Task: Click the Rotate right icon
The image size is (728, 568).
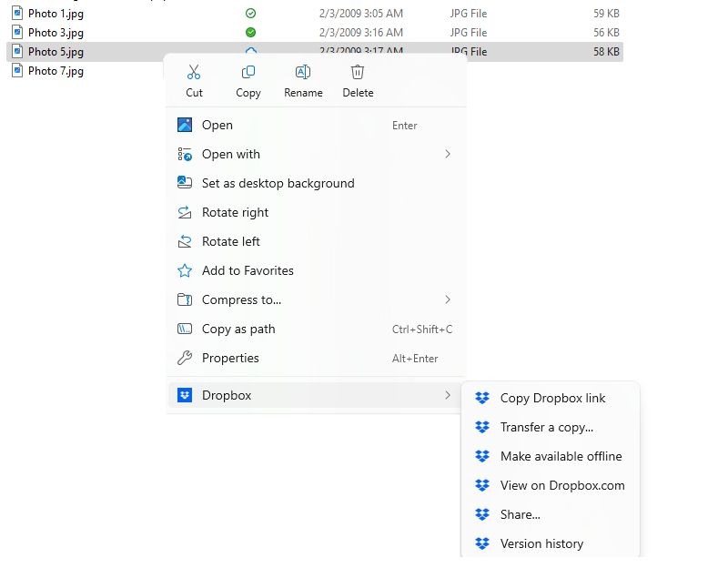Action: coord(185,212)
